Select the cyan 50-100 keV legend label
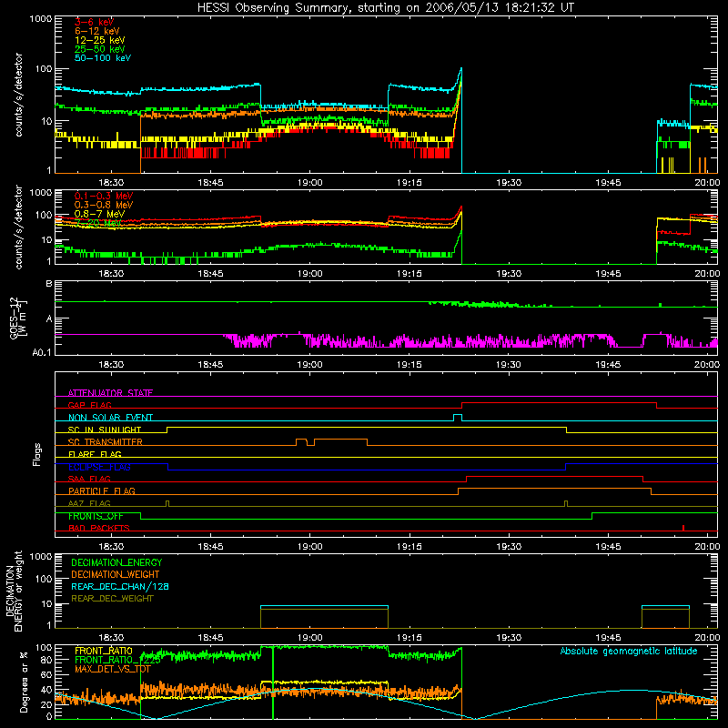This screenshot has width=728, height=728. pyautogui.click(x=103, y=58)
